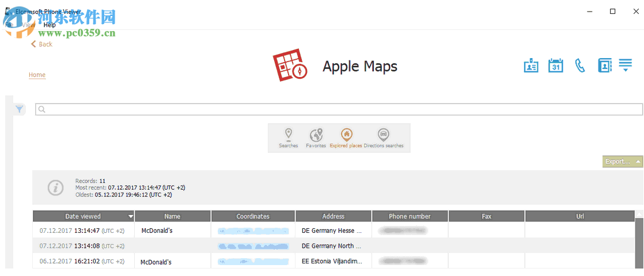This screenshot has width=644, height=276.
Task: Sort by Phone number column header
Action: (410, 216)
